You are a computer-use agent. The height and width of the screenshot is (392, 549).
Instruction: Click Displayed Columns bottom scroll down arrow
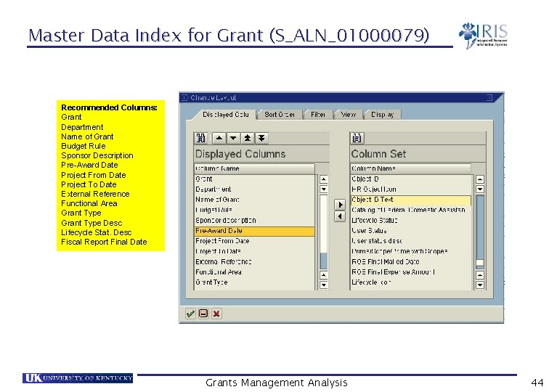tap(324, 285)
